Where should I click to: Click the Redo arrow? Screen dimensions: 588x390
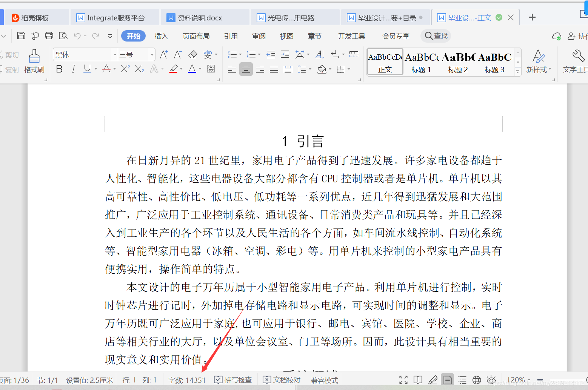click(95, 36)
